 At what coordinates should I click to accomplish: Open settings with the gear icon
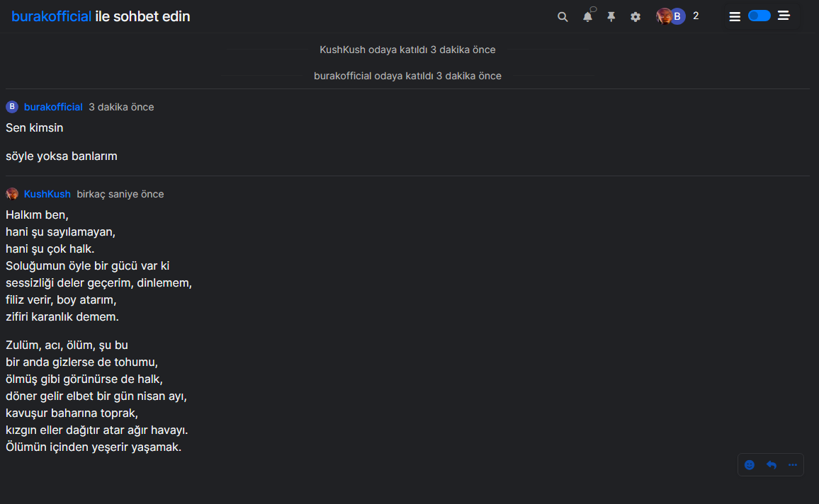pyautogui.click(x=635, y=16)
